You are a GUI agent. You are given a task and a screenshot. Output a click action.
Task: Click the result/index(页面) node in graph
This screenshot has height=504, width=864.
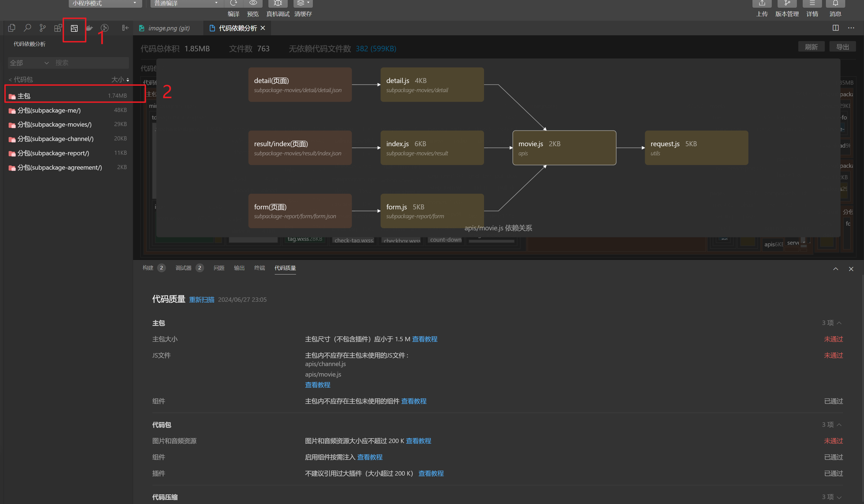[300, 148]
